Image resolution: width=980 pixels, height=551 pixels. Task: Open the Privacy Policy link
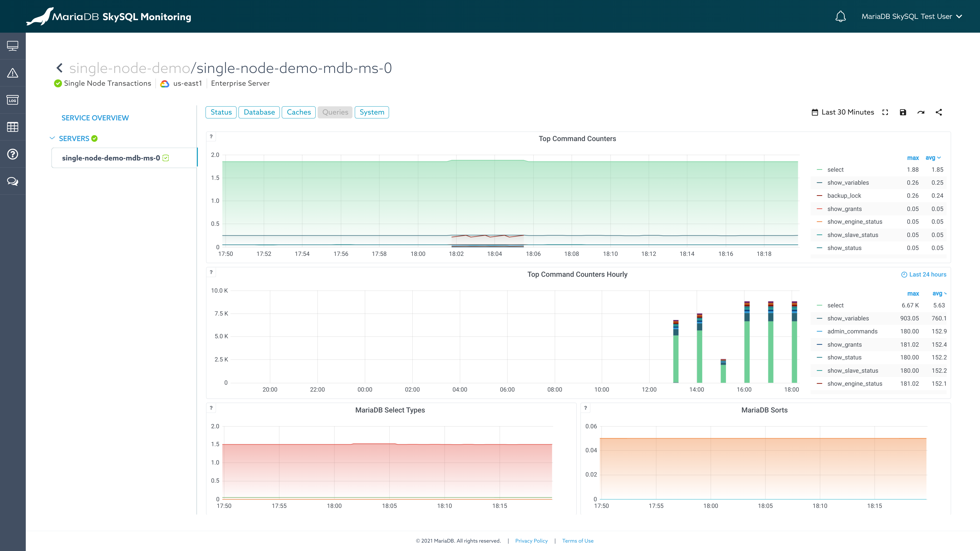point(531,541)
